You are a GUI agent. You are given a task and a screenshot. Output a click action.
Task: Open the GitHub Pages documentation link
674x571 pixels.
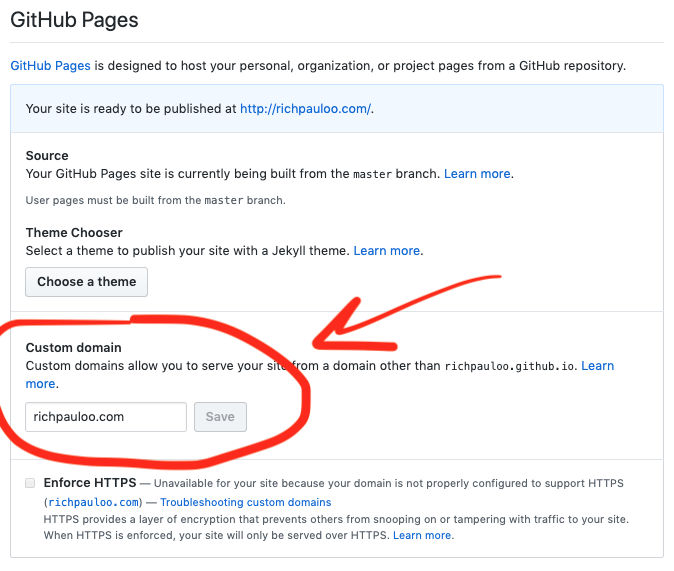(50, 66)
